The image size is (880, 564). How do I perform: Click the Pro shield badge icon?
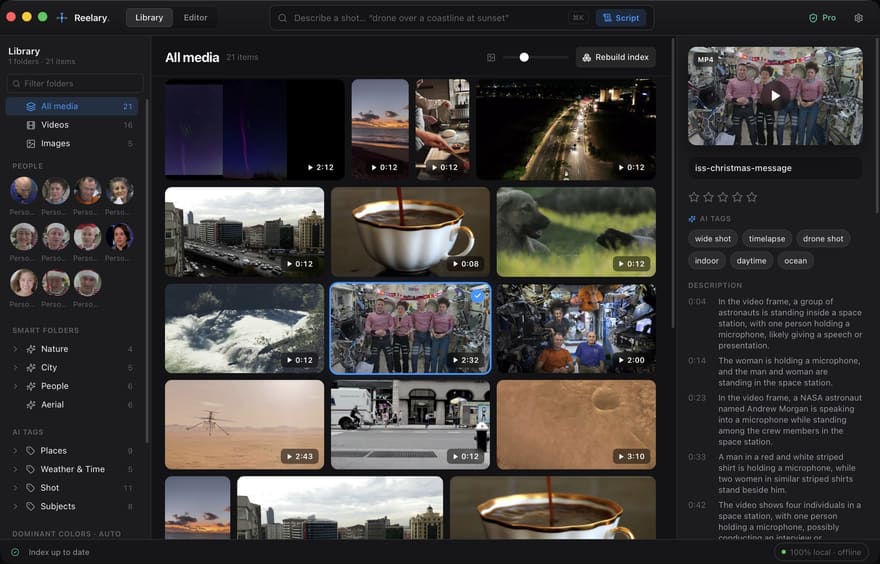pyautogui.click(x=813, y=18)
